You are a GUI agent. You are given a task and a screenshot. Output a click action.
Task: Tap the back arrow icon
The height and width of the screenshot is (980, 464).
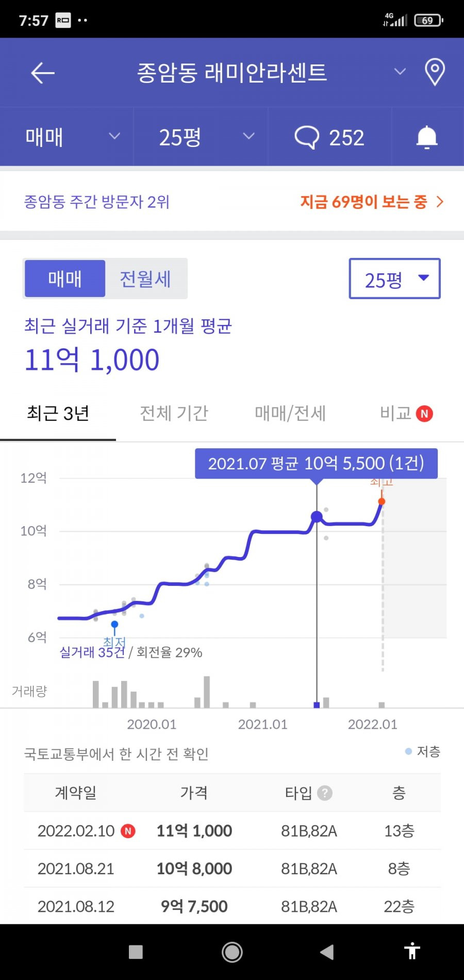tap(43, 73)
